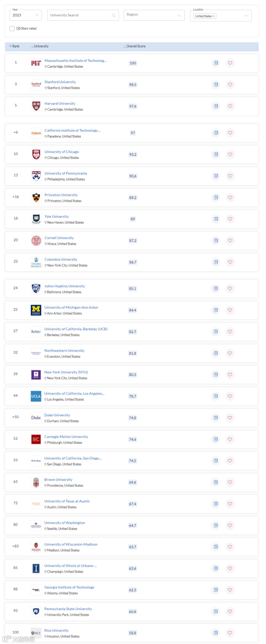Click the heart icon for Duke University
The height and width of the screenshot is (644, 266).
click(x=230, y=418)
